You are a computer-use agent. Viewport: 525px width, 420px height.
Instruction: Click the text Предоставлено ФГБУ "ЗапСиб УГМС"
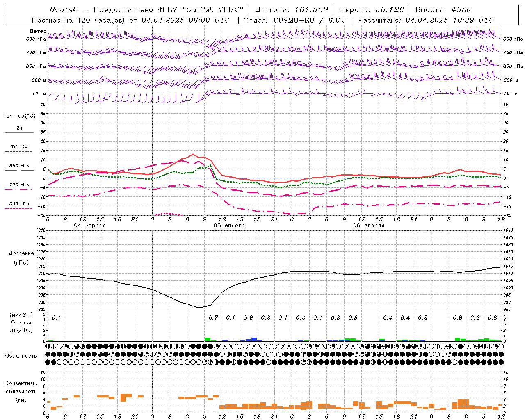pos(169,10)
